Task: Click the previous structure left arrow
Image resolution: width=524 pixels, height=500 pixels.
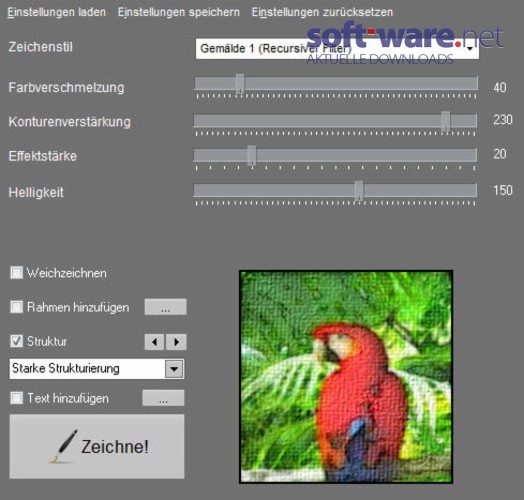Action: (x=154, y=342)
